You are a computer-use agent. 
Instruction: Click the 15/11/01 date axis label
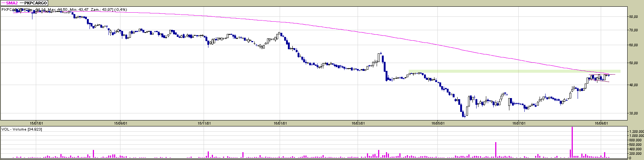click(x=204, y=123)
